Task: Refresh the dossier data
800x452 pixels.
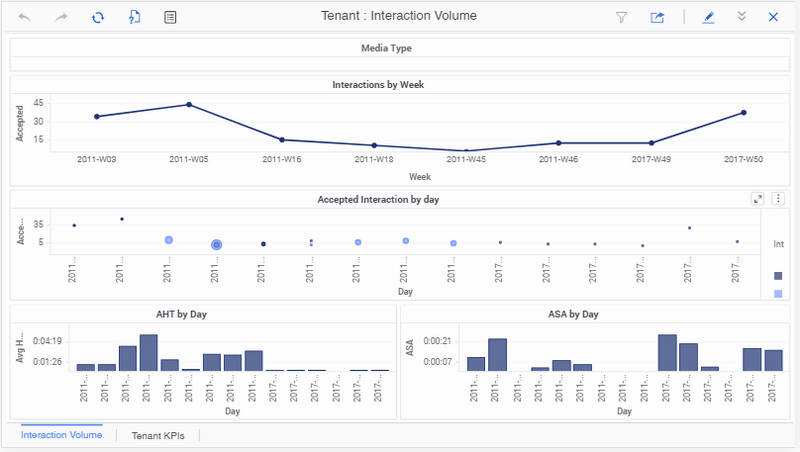Action: (97, 17)
